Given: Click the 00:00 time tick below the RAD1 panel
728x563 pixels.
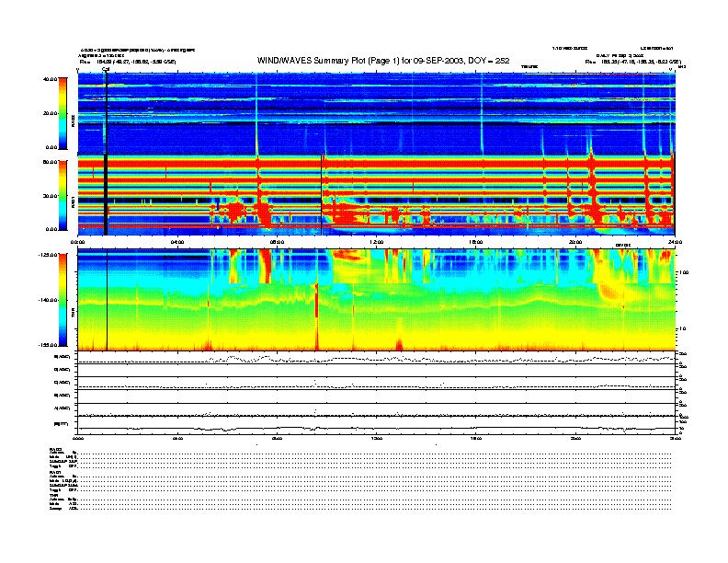Looking at the screenshot, I should (x=77, y=242).
